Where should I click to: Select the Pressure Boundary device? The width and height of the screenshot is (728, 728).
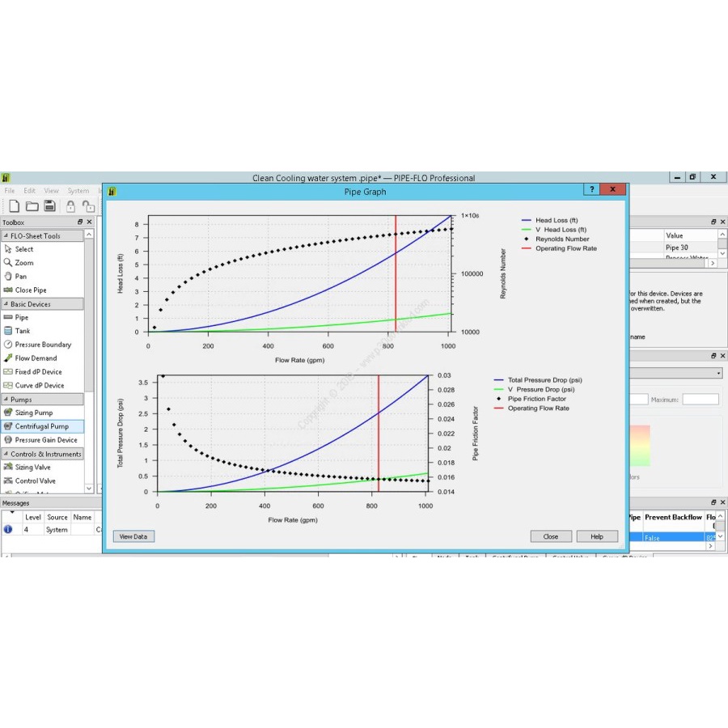coord(42,345)
